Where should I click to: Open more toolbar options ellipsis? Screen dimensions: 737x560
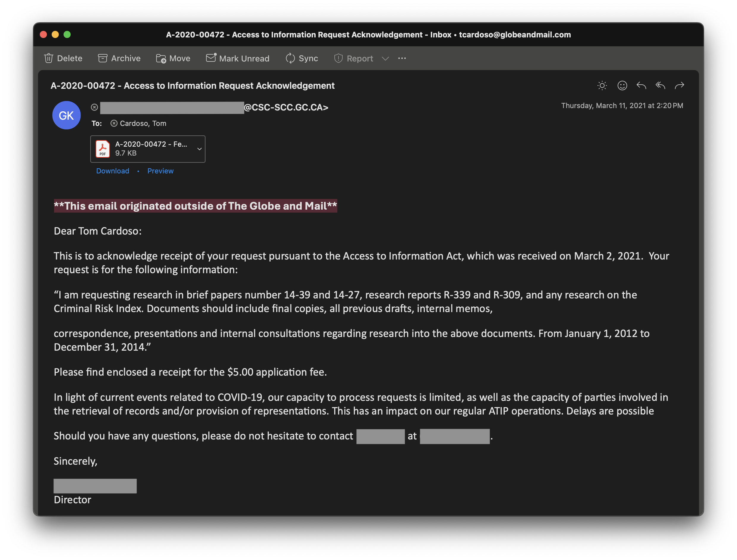pyautogui.click(x=402, y=58)
